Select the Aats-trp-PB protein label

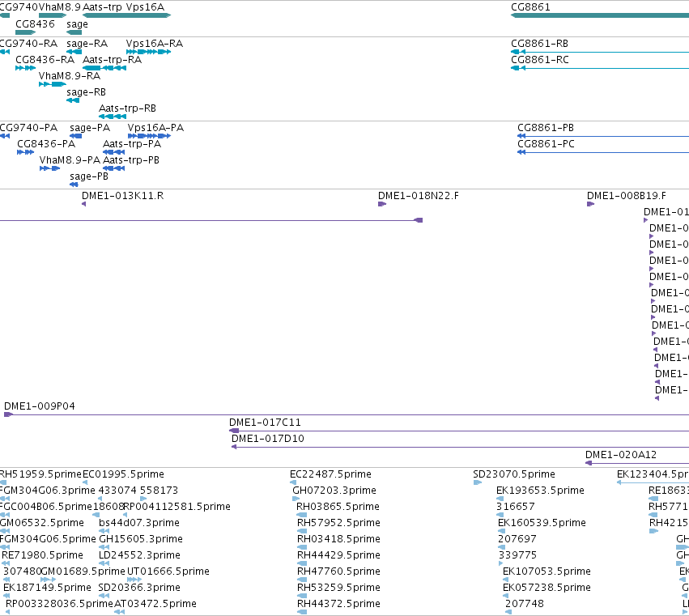[x=131, y=160]
